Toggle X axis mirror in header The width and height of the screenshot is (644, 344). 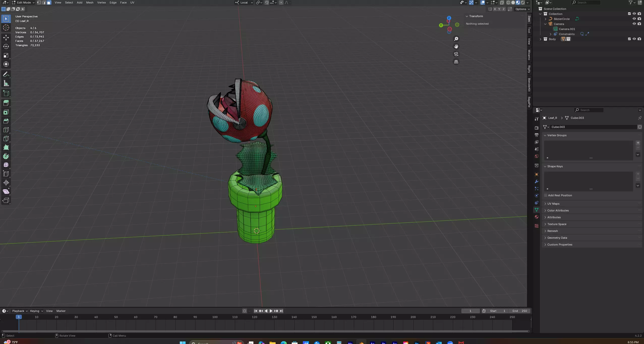[495, 9]
